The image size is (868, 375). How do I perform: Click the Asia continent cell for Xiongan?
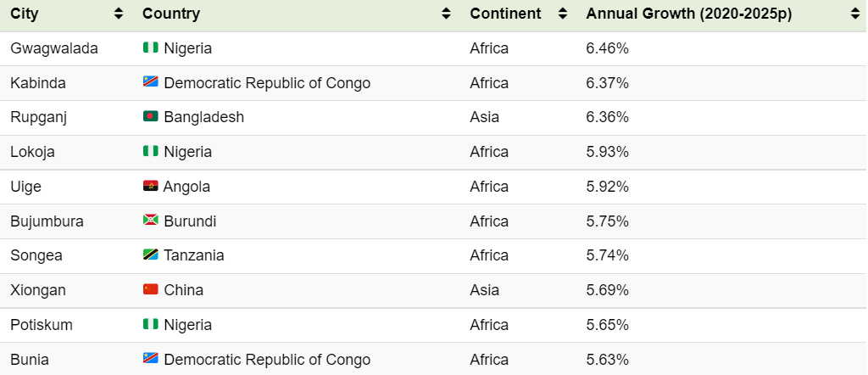(484, 290)
